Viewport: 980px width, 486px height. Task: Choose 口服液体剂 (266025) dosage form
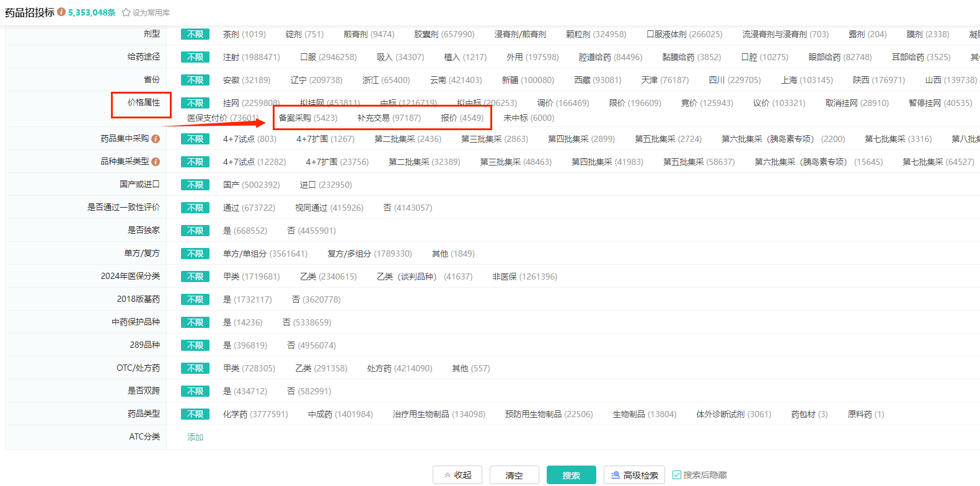684,34
